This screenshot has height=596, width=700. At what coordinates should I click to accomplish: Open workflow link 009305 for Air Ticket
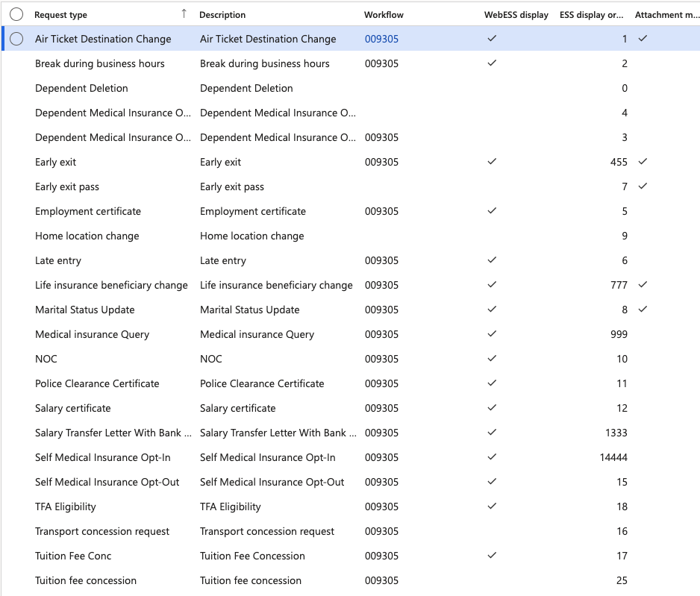pyautogui.click(x=381, y=39)
